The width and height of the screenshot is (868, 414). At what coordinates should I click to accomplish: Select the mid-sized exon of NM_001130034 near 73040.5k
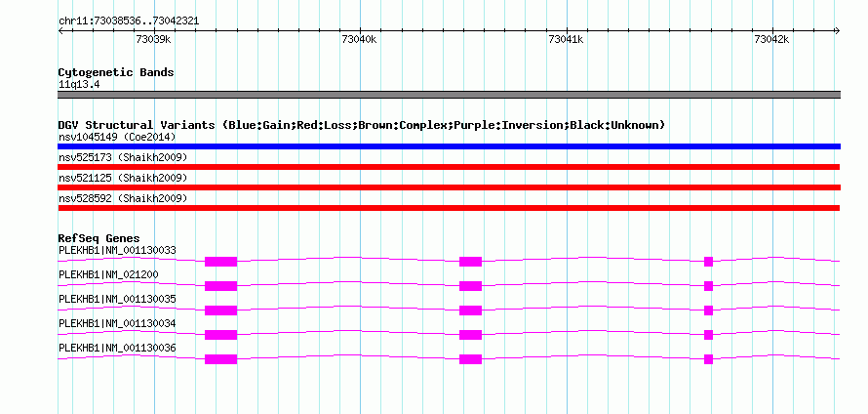[x=470, y=335]
